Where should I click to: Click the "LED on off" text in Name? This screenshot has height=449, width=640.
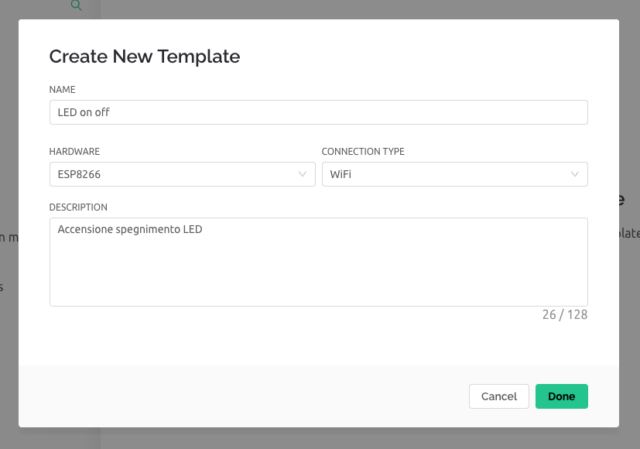84,112
